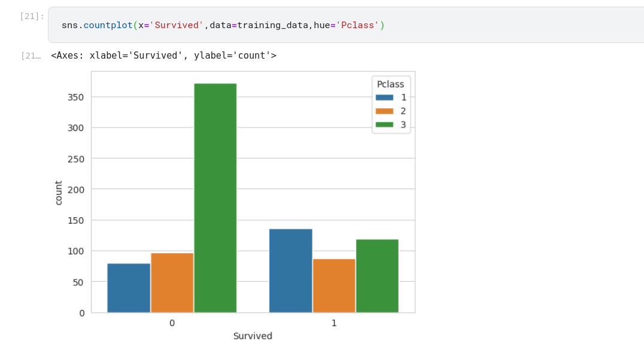The width and height of the screenshot is (644, 359).
Task: Click the truncated output prompt label
Action: (31, 56)
